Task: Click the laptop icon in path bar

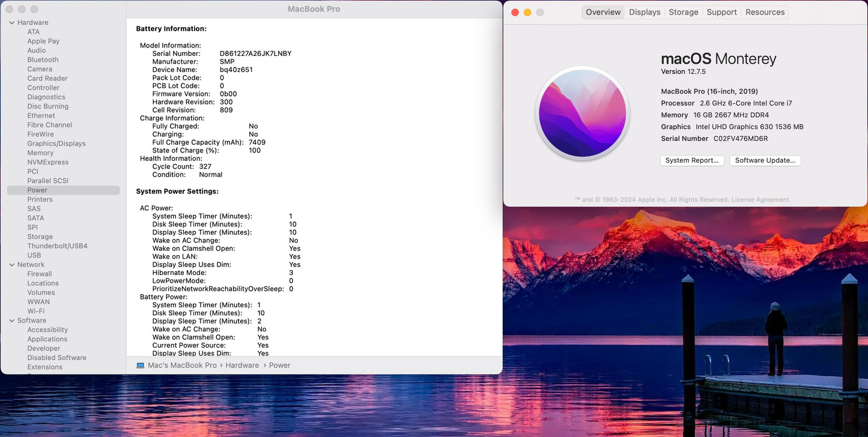Action: [x=141, y=366]
